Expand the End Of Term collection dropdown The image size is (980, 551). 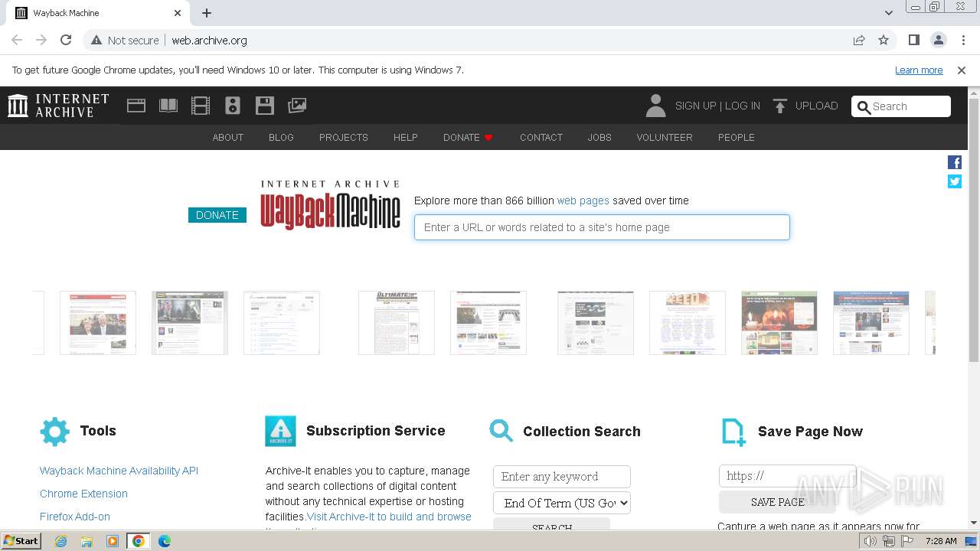click(562, 503)
